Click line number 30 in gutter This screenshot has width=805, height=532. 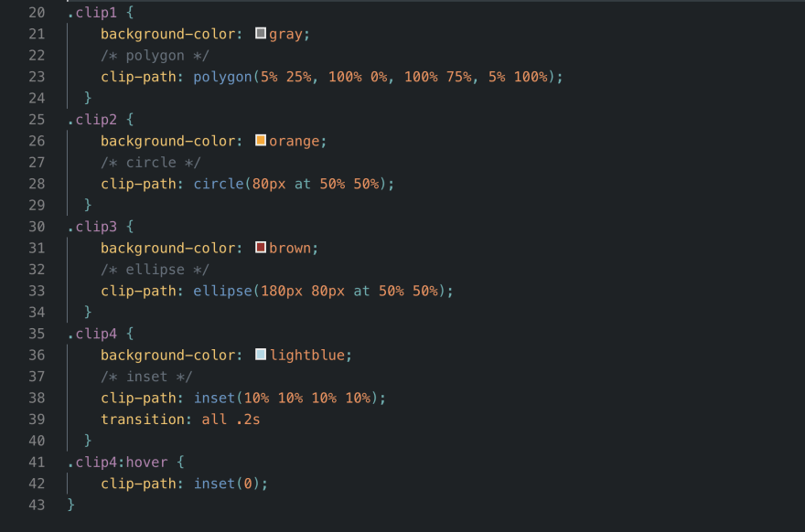click(37, 227)
